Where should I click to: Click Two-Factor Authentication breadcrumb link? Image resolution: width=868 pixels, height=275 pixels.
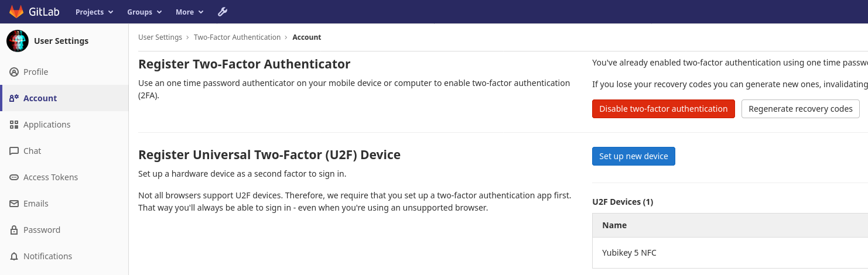coord(237,37)
